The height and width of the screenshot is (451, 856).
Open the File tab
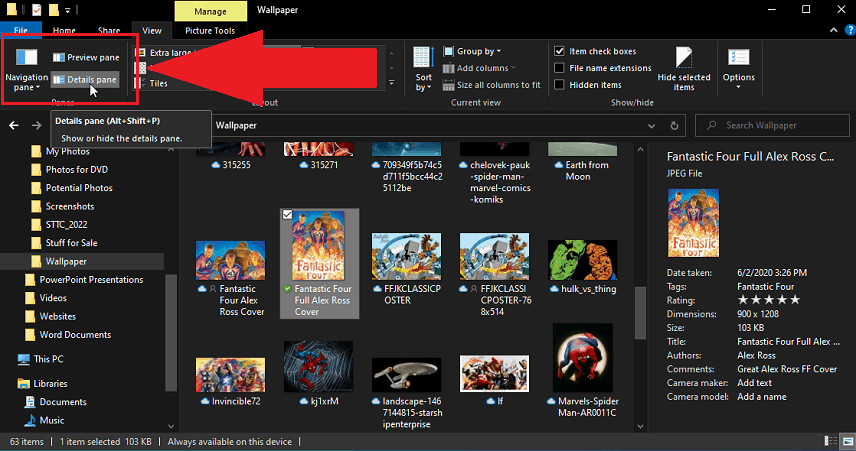[21, 31]
